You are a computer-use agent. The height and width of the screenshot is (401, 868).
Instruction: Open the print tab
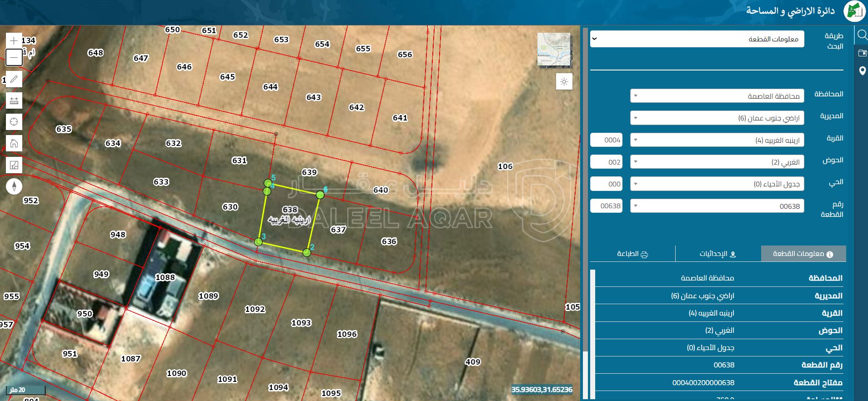click(x=632, y=254)
